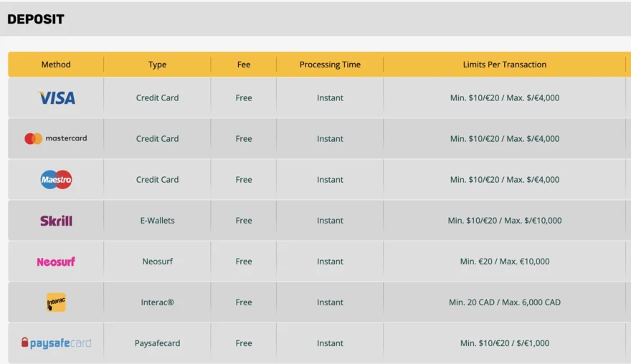Image resolution: width=631 pixels, height=364 pixels.
Task: Click Free fee in Interac row
Action: click(x=244, y=302)
